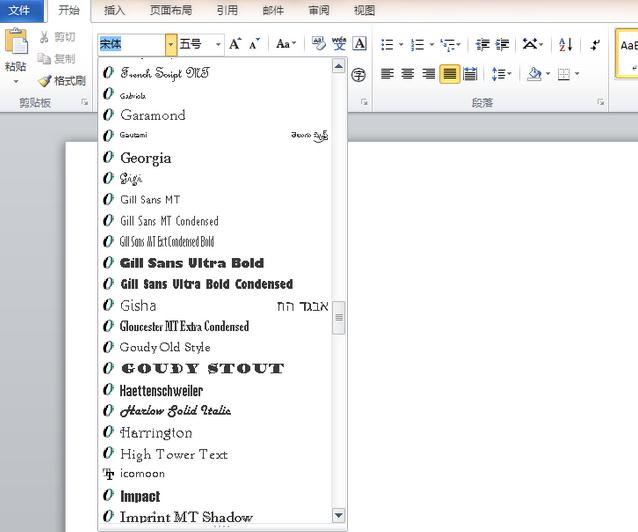Toggle Distributed alignment button
This screenshot has height=532, width=638.
click(x=470, y=74)
